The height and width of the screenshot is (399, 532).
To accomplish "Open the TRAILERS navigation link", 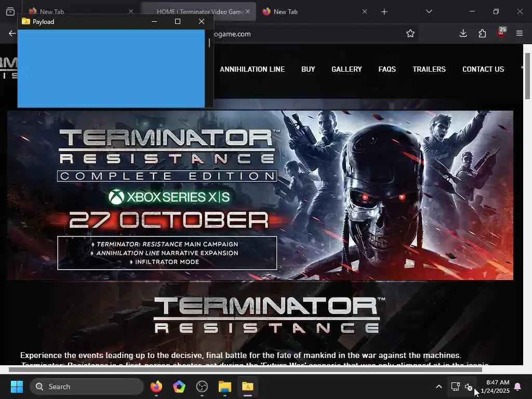I will (429, 69).
